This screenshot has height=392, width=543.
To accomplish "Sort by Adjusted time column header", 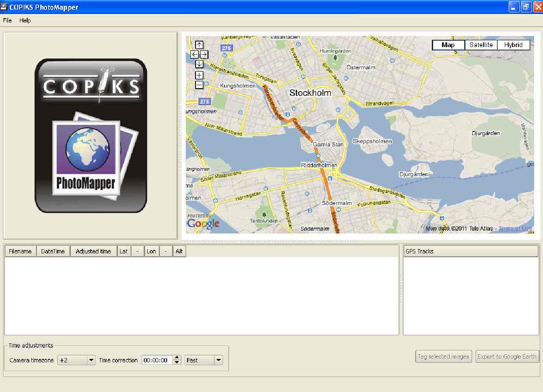I will 93,251.
